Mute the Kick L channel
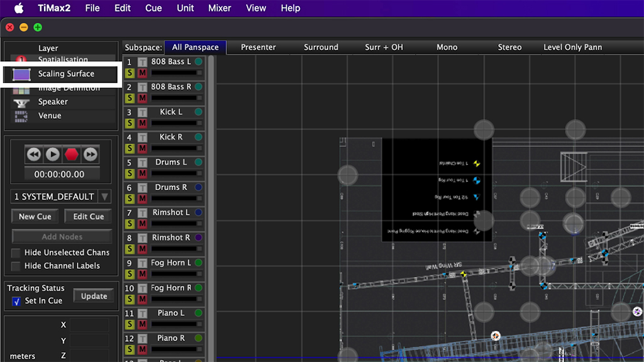 point(142,123)
